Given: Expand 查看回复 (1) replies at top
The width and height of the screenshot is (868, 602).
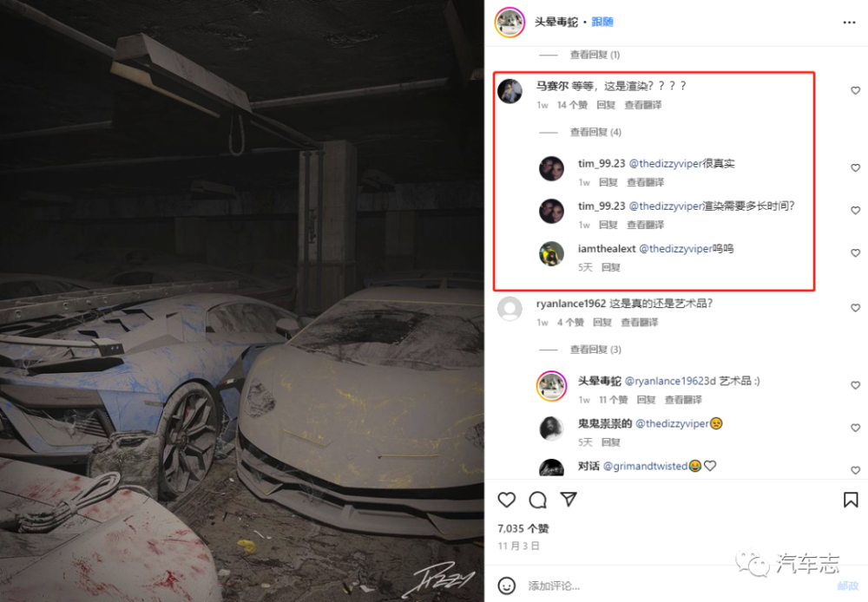Looking at the screenshot, I should 595,55.
